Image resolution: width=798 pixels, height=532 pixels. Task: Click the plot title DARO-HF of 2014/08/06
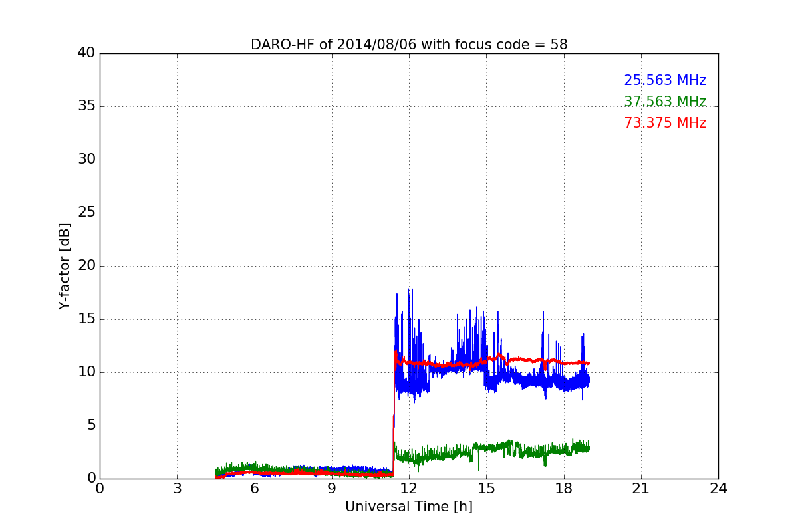coord(409,45)
